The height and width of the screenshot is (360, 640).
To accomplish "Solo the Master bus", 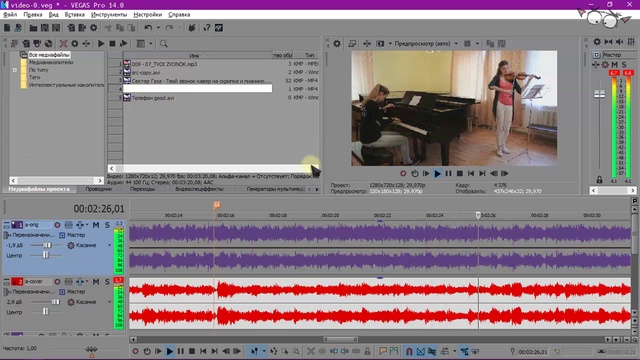I will point(624,64).
